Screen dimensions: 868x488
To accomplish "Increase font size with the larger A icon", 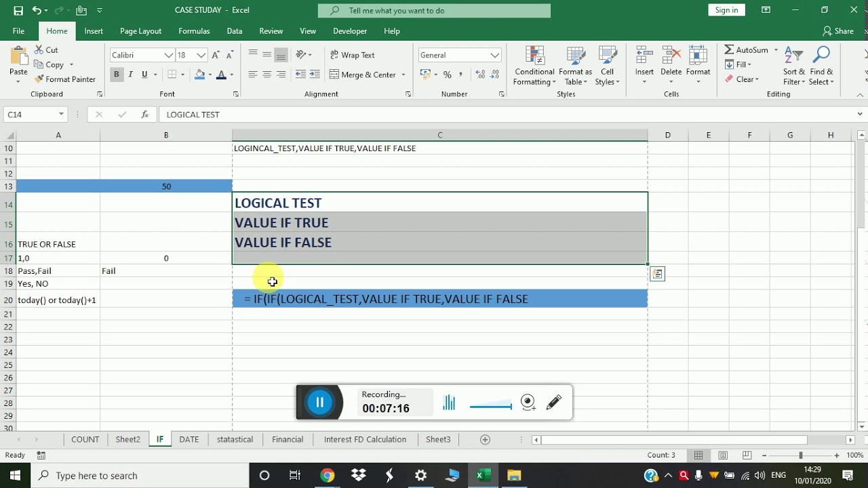I will pos(216,55).
